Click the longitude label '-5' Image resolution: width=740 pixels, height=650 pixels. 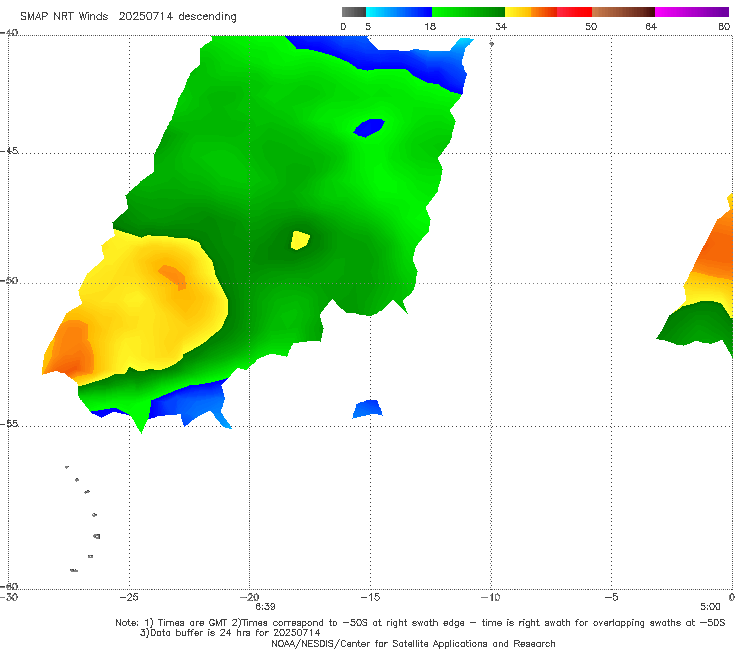coord(611,597)
